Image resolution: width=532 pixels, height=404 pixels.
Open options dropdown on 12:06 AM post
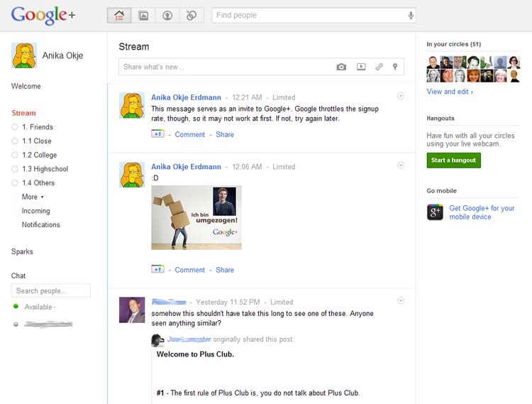[401, 165]
